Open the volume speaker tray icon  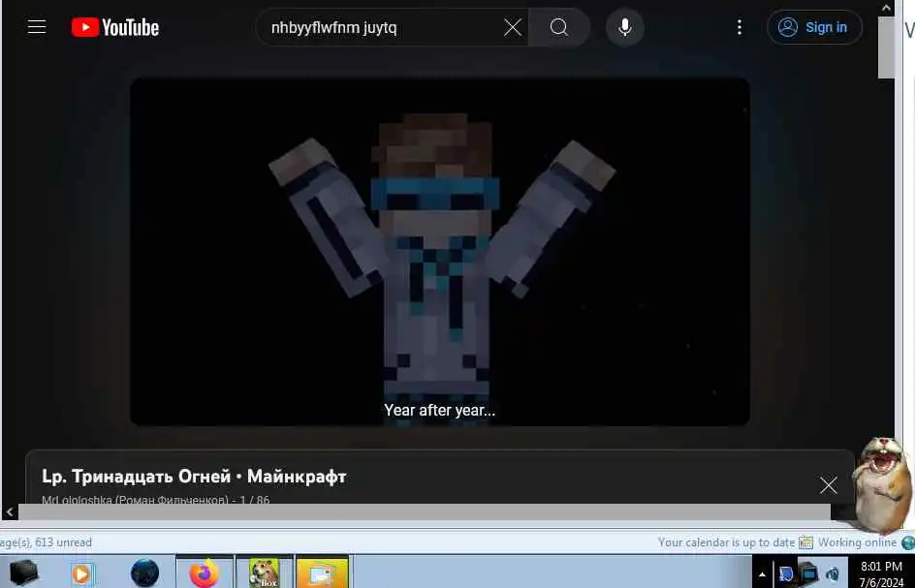coord(833,574)
